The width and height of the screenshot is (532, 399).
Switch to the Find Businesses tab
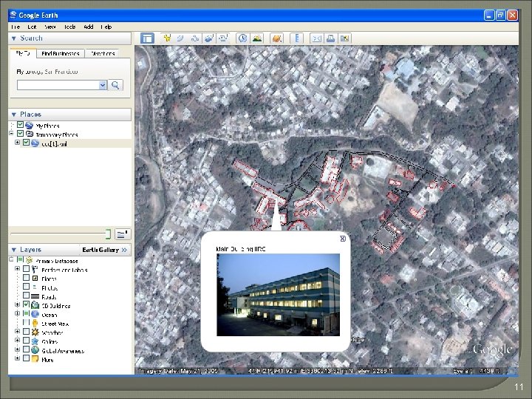click(61, 54)
